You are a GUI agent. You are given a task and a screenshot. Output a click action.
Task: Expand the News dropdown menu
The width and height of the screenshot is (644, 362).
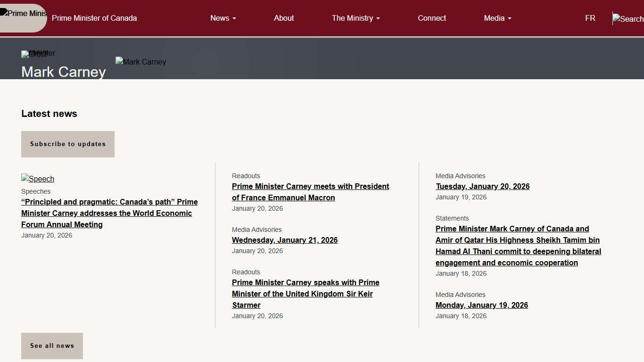223,18
